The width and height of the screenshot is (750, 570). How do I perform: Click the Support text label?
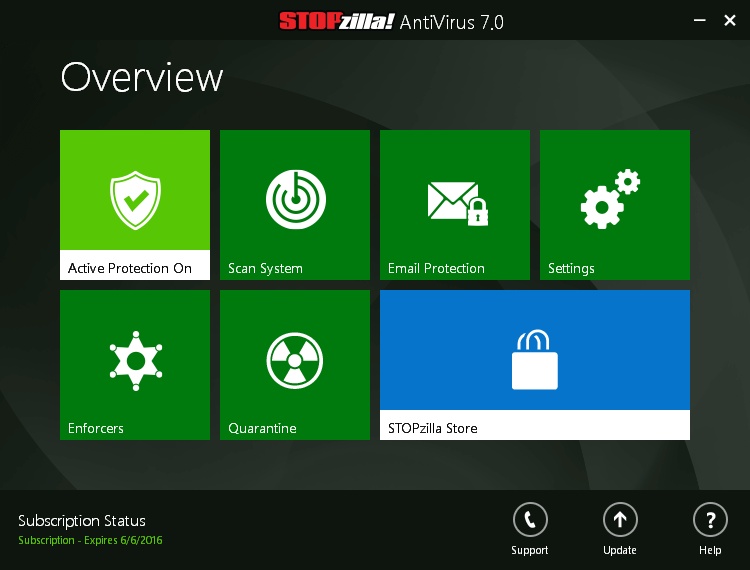529,550
